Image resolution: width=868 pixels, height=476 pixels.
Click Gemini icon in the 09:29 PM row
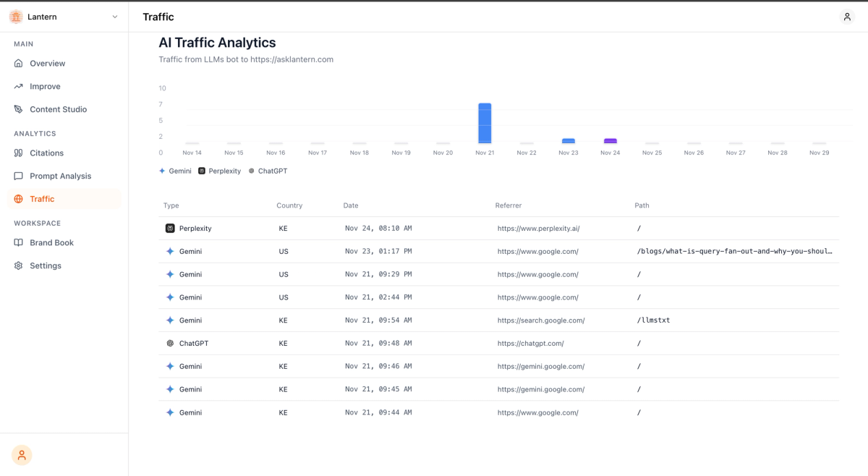[170, 275]
